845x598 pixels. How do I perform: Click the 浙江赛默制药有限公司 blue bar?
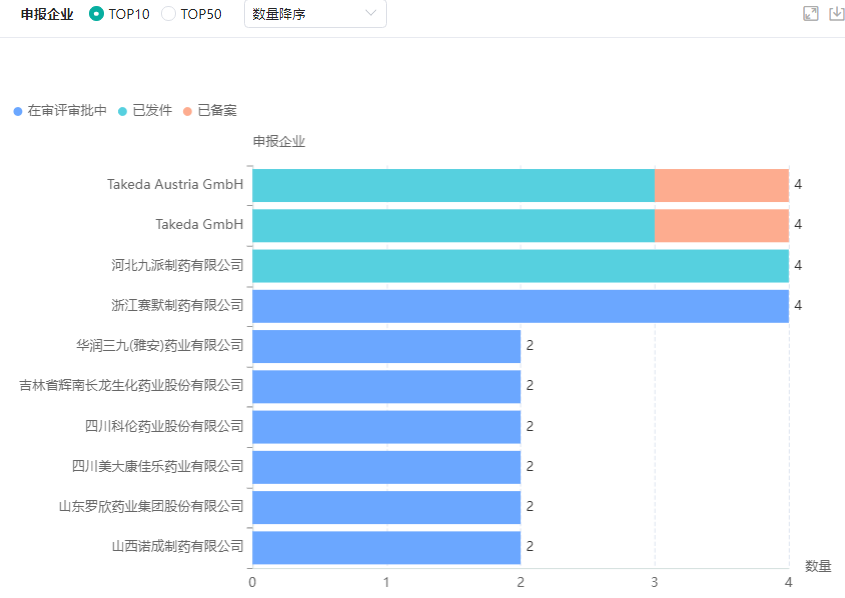click(520, 305)
